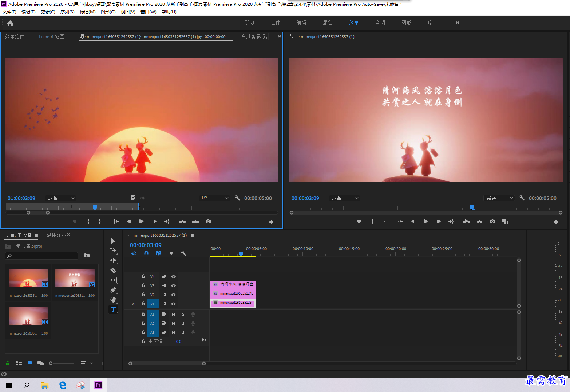
Task: Toggle timeline Linked Selection icon
Action: (x=159, y=253)
